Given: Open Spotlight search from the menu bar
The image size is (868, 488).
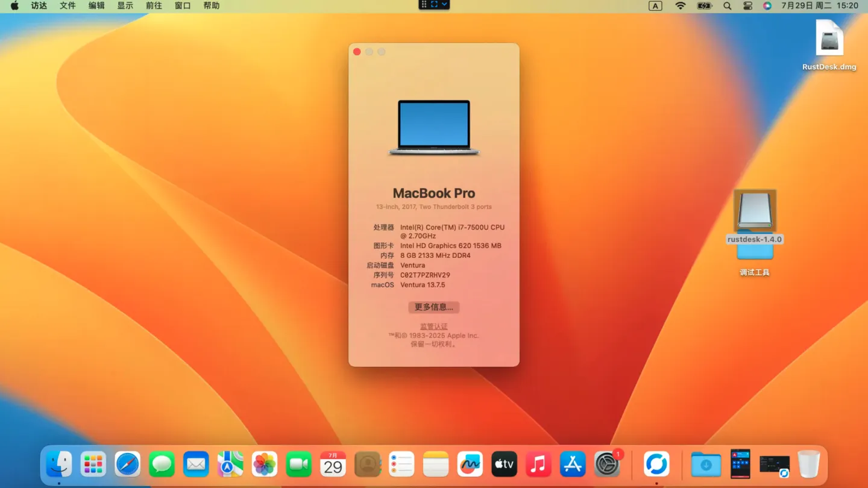Looking at the screenshot, I should click(x=727, y=5).
